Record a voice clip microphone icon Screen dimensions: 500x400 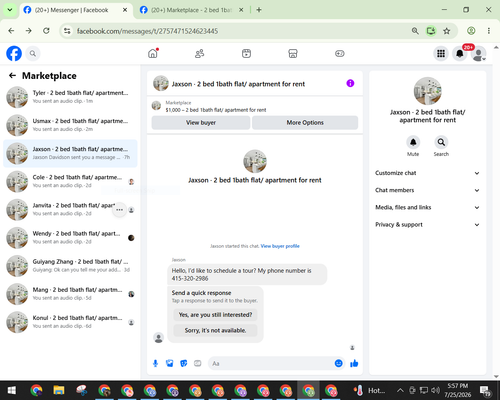click(155, 363)
